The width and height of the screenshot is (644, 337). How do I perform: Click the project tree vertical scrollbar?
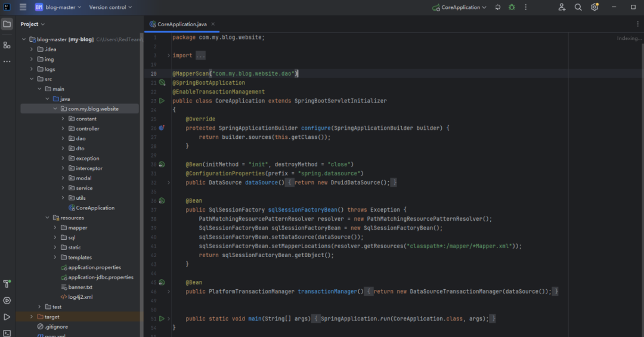(x=142, y=185)
